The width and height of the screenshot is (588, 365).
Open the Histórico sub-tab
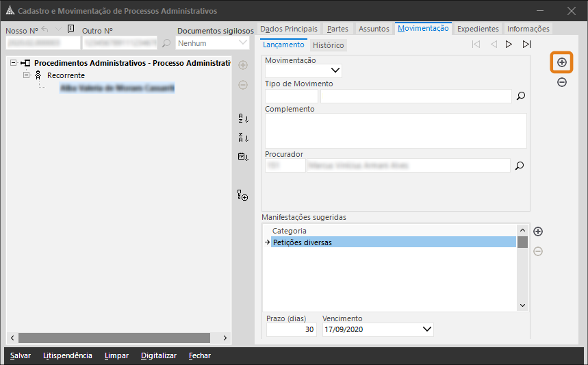tap(329, 45)
